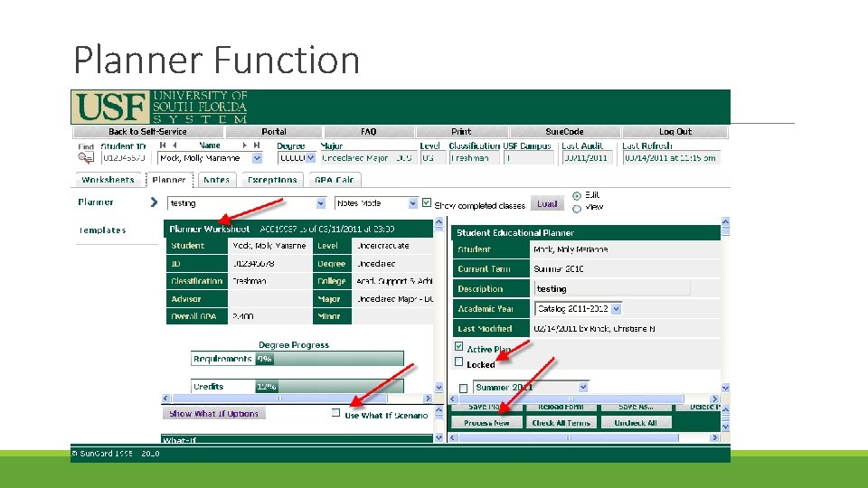
Task: Go to next student record arrow
Action: coord(244,145)
